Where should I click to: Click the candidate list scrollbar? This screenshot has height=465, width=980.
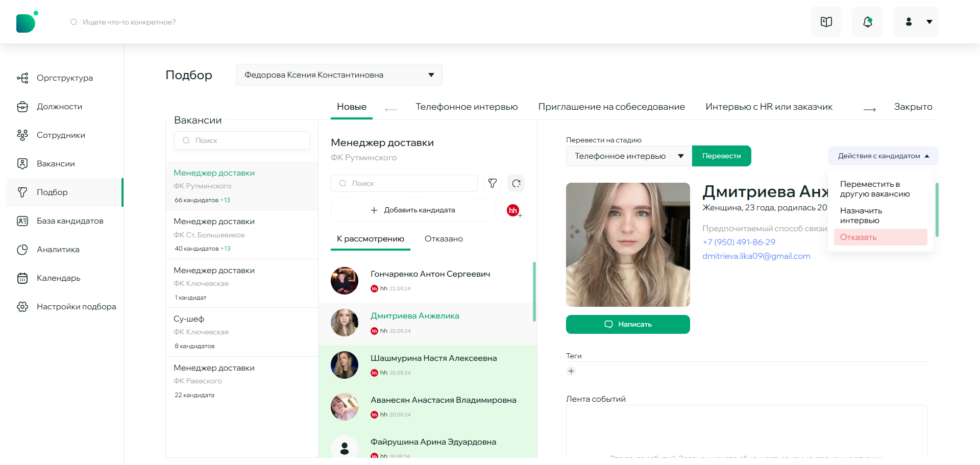534,292
